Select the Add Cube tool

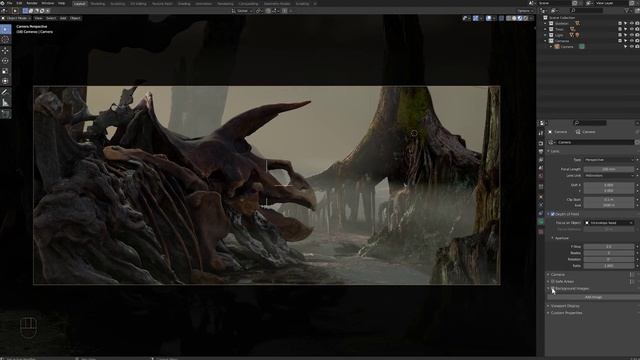[5, 113]
